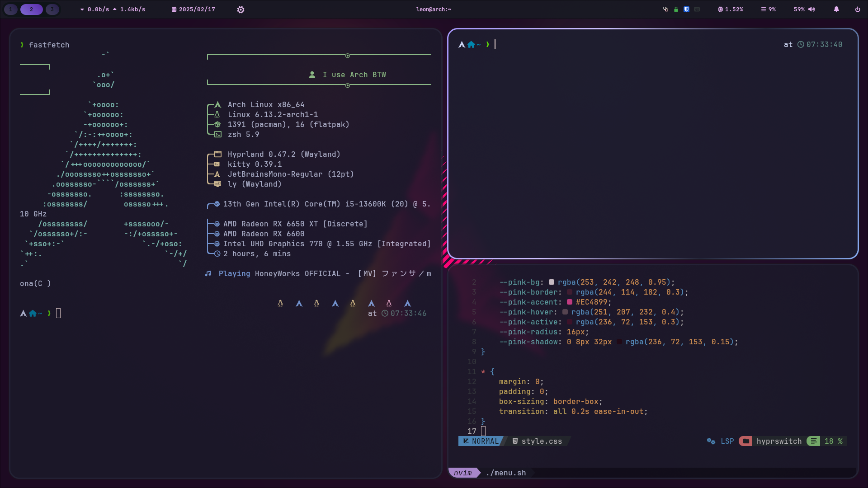Click the network download speed arrow
The height and width of the screenshot is (488, 868).
[82, 9]
